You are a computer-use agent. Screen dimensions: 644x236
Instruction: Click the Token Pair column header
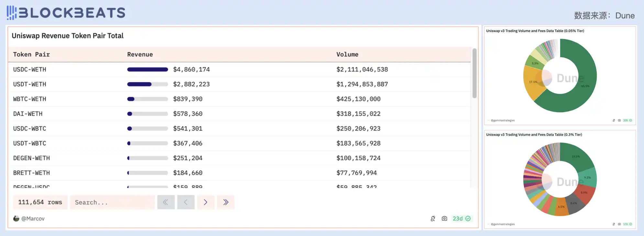tap(31, 54)
